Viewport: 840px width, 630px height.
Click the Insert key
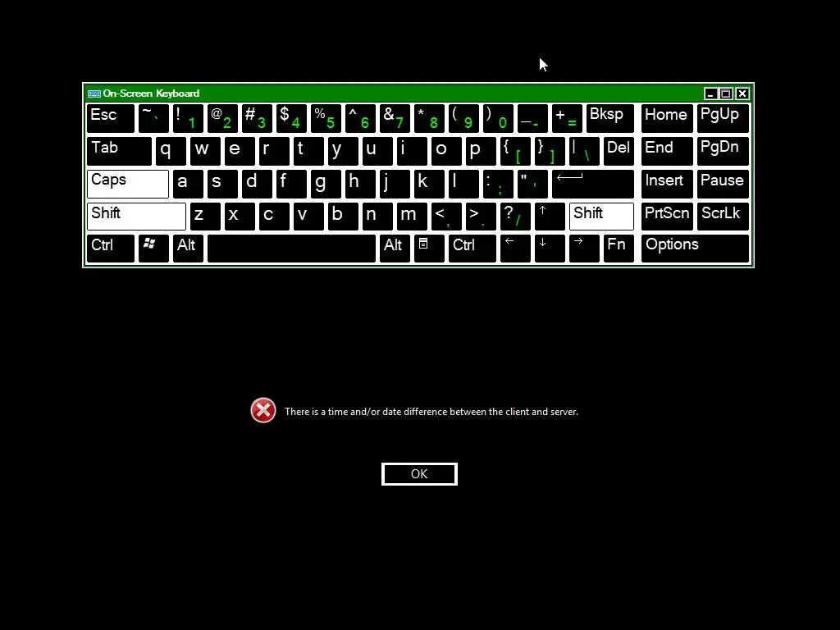point(667,184)
